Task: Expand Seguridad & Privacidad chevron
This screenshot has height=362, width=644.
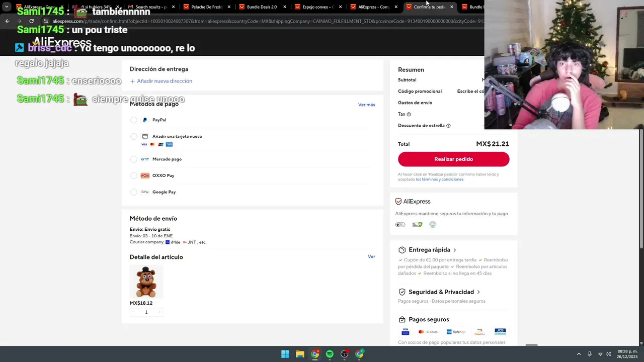Action: pos(478,292)
